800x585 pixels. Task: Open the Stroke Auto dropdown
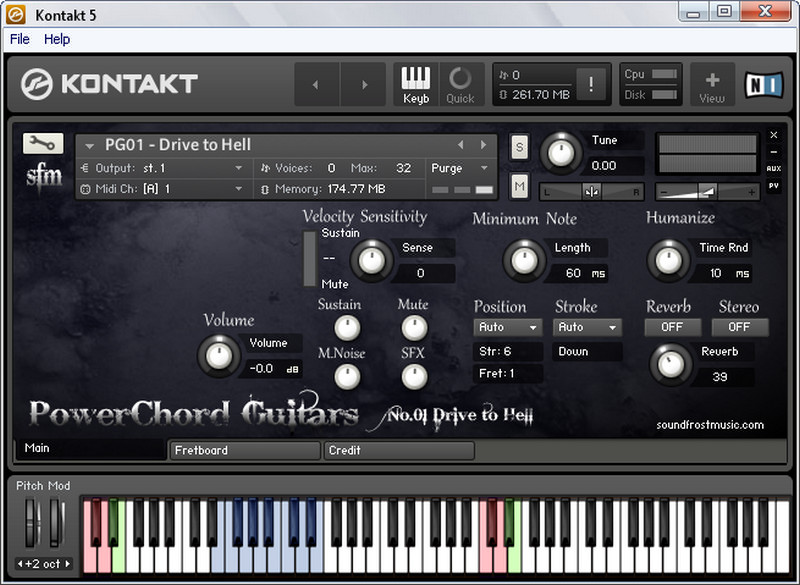(587, 327)
